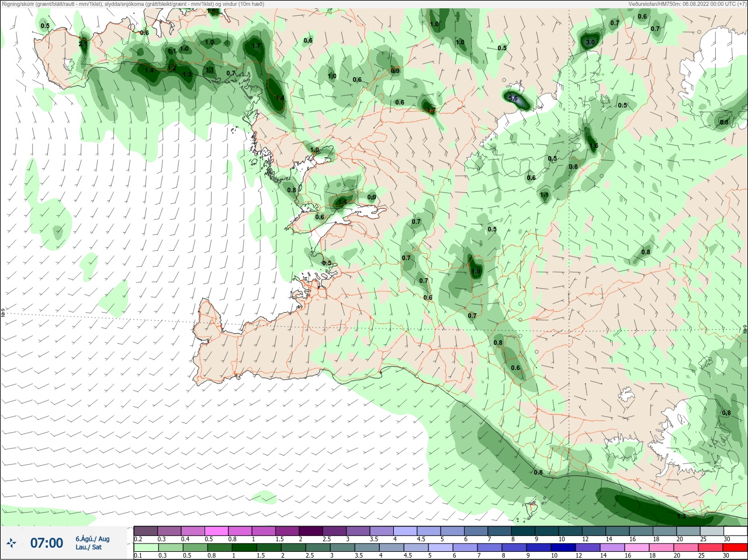
Task: Click the 'Rigning/skúrir' map title text
Action: (19, 4)
